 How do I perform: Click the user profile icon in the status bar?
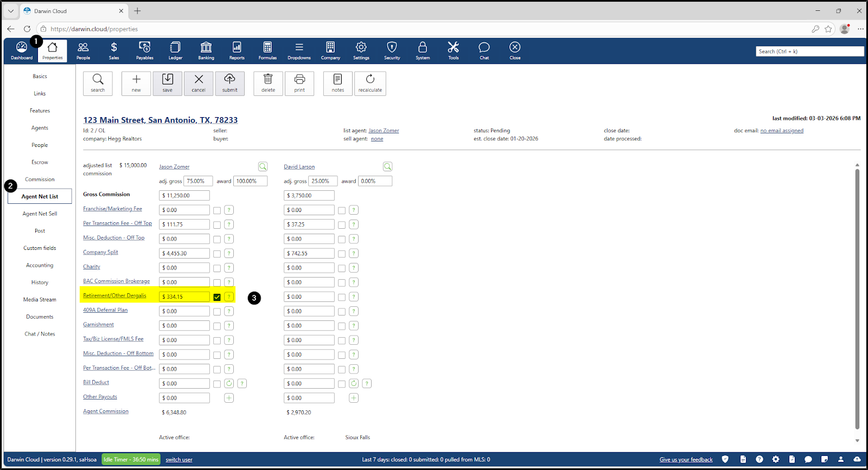841,459
